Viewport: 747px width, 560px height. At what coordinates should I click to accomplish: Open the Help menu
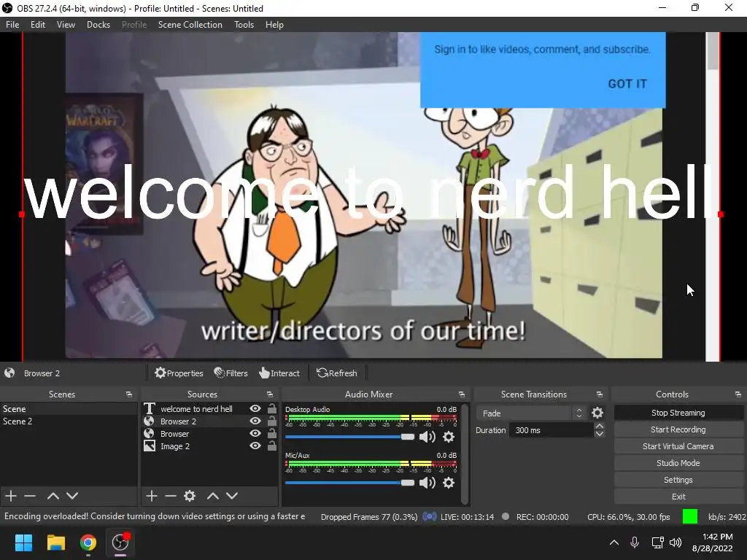point(274,25)
